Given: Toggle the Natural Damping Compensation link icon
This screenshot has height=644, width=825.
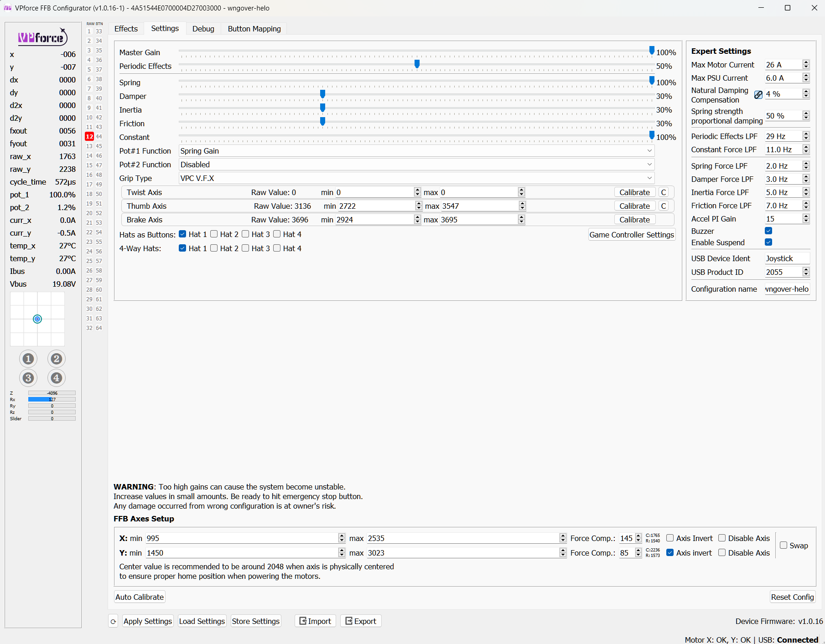Looking at the screenshot, I should (758, 94).
